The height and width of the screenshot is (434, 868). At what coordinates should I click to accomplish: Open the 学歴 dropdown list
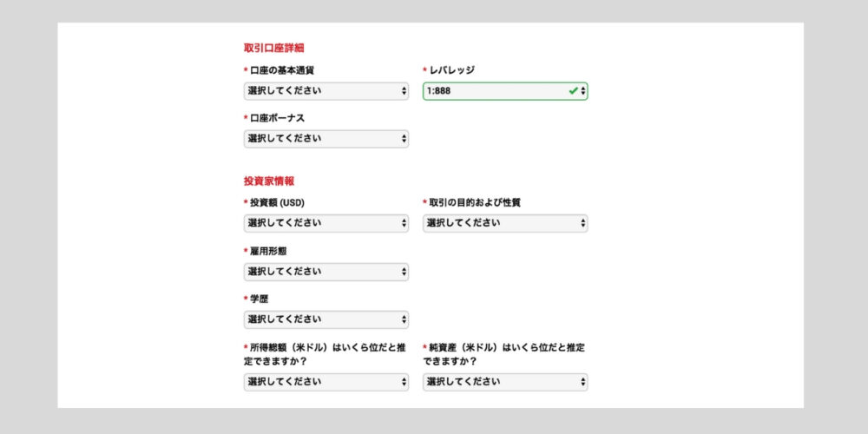326,319
